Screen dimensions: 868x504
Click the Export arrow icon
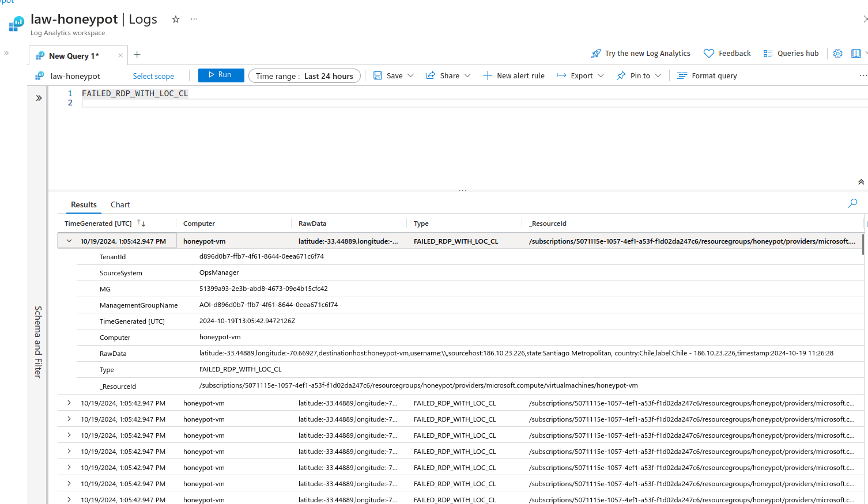pos(561,75)
